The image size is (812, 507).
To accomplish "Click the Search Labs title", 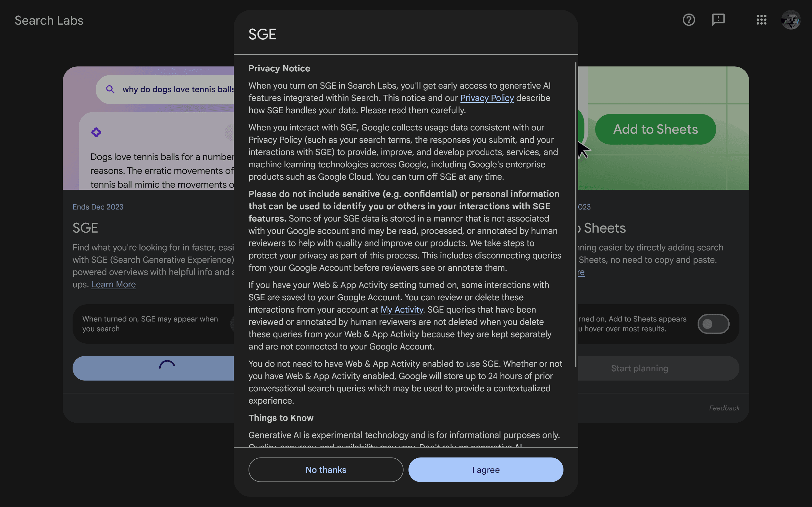I will (x=49, y=20).
